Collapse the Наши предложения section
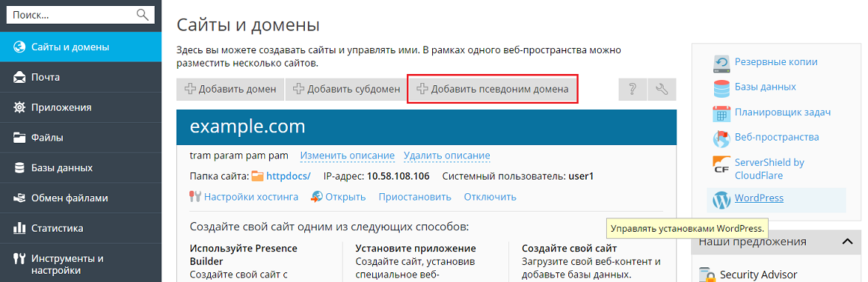 click(847, 241)
